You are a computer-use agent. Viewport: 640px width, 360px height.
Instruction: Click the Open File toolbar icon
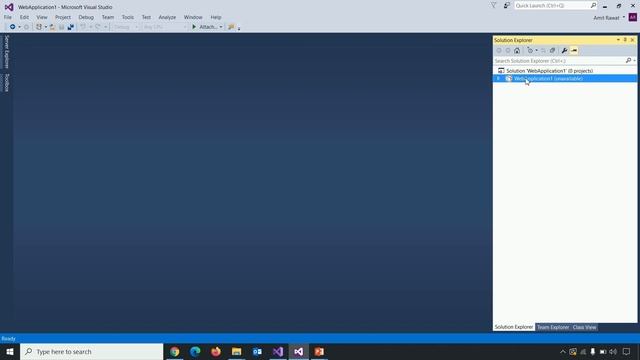tap(52, 27)
